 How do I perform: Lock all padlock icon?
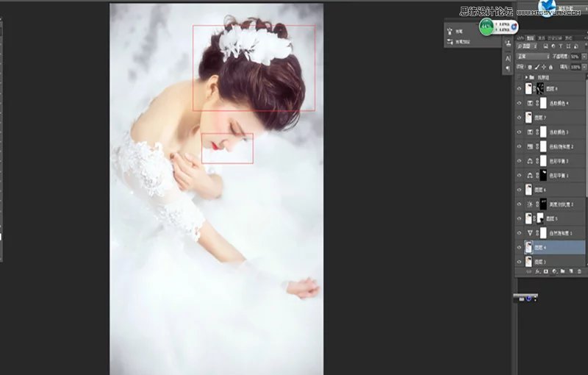pos(551,67)
